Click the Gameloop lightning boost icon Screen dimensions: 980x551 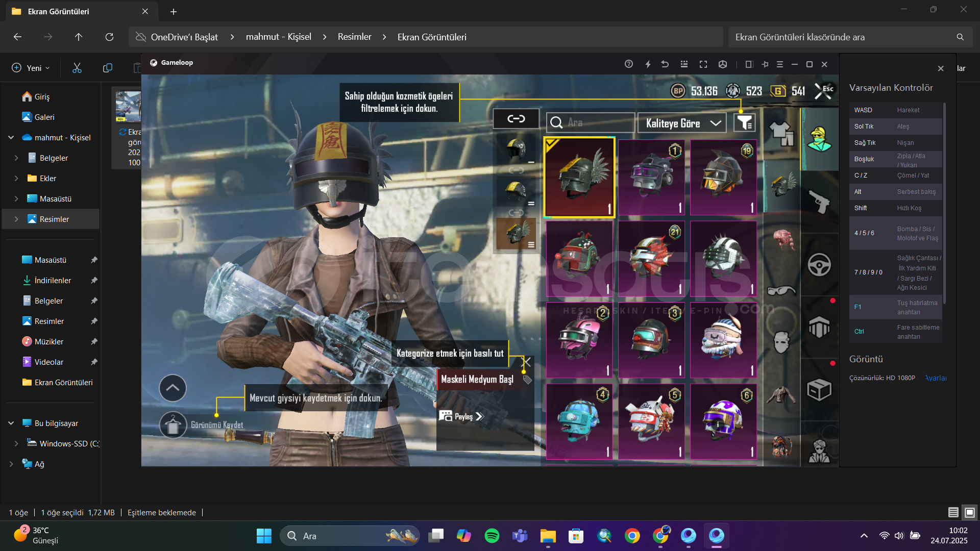click(648, 64)
